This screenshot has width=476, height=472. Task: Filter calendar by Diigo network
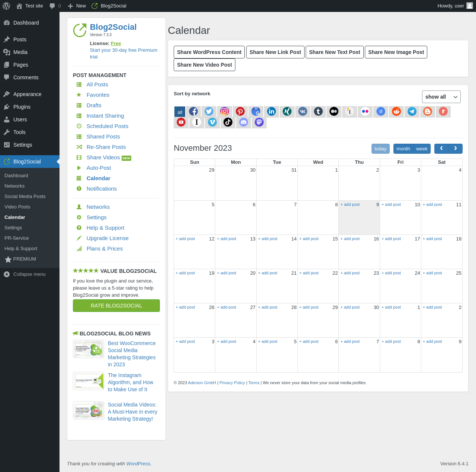coord(381,111)
